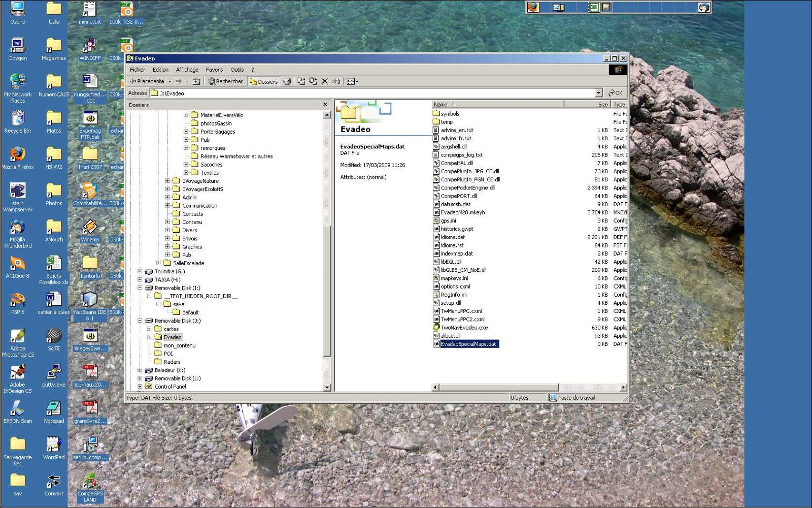Screen dimensions: 812x508
Task: Sort files by Name column header
Action: pyautogui.click(x=497, y=104)
